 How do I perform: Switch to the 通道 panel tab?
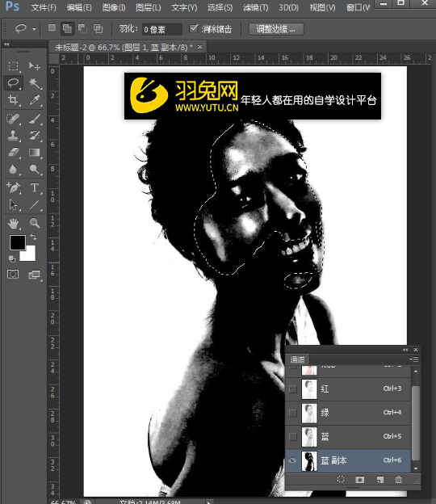coord(297,359)
